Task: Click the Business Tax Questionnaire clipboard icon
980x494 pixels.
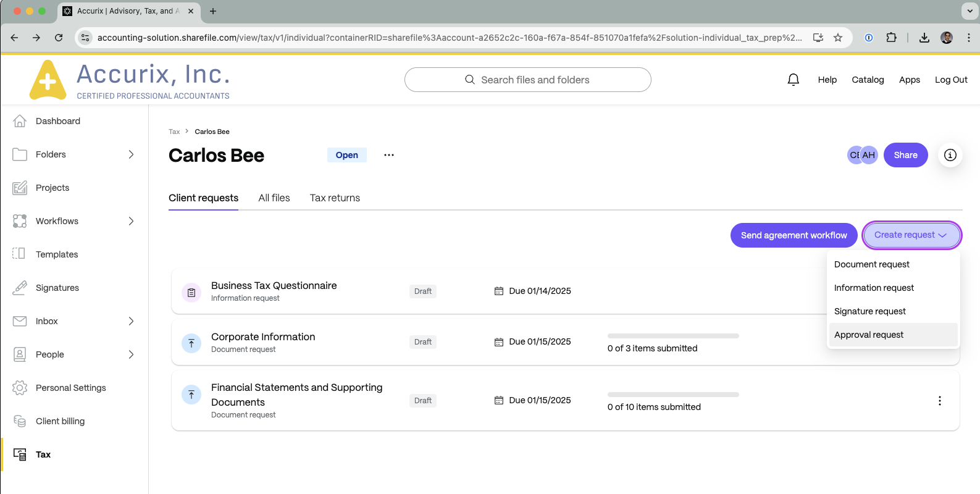Action: tap(191, 293)
